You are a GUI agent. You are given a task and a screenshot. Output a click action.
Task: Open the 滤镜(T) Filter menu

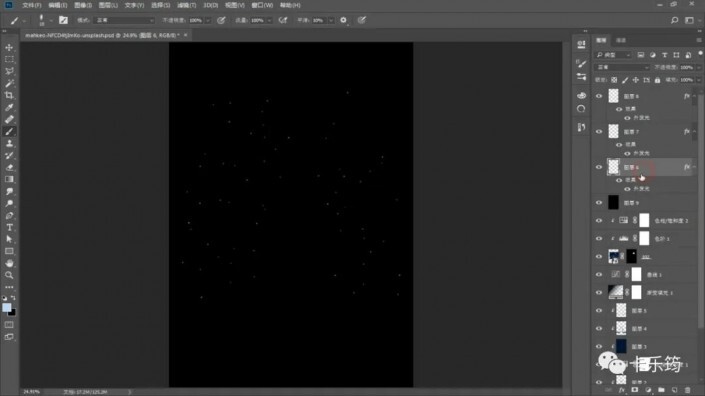pyautogui.click(x=186, y=5)
